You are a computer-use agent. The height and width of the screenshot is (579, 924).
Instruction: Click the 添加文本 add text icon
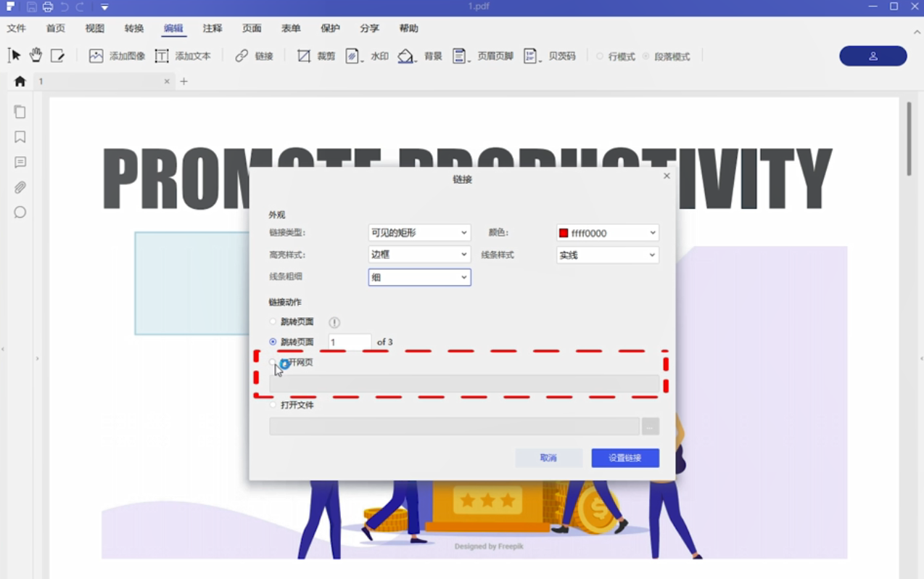(x=162, y=56)
